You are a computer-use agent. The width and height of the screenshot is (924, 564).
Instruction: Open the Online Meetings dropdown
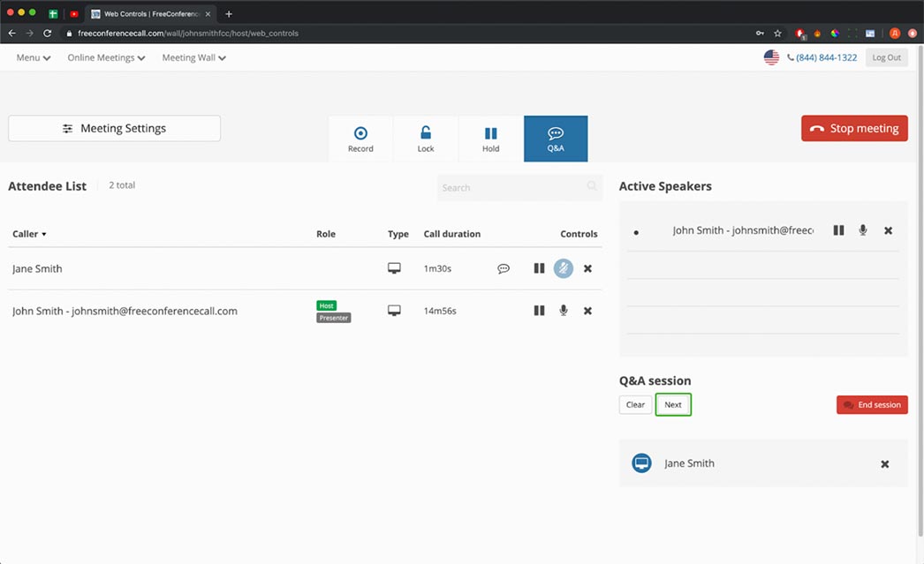[106, 57]
